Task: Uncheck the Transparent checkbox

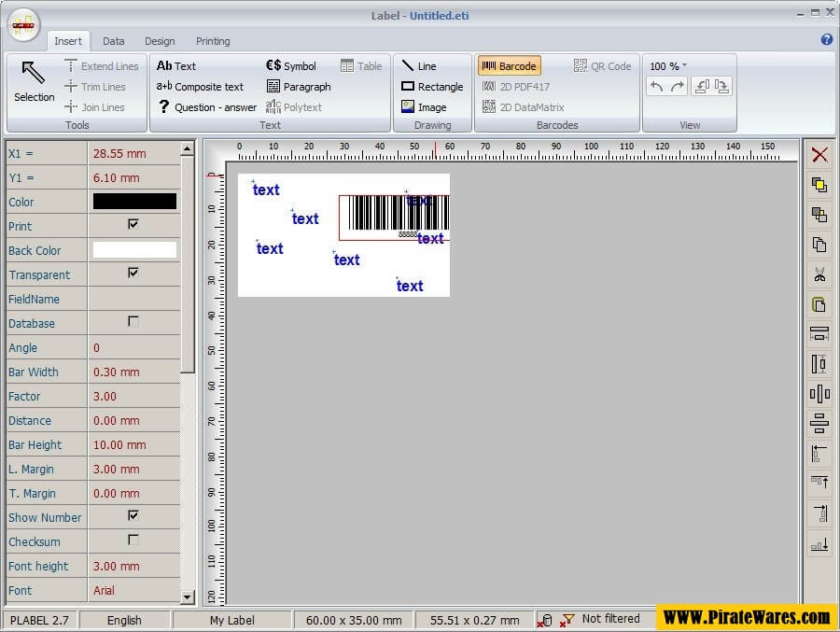Action: tap(133, 274)
